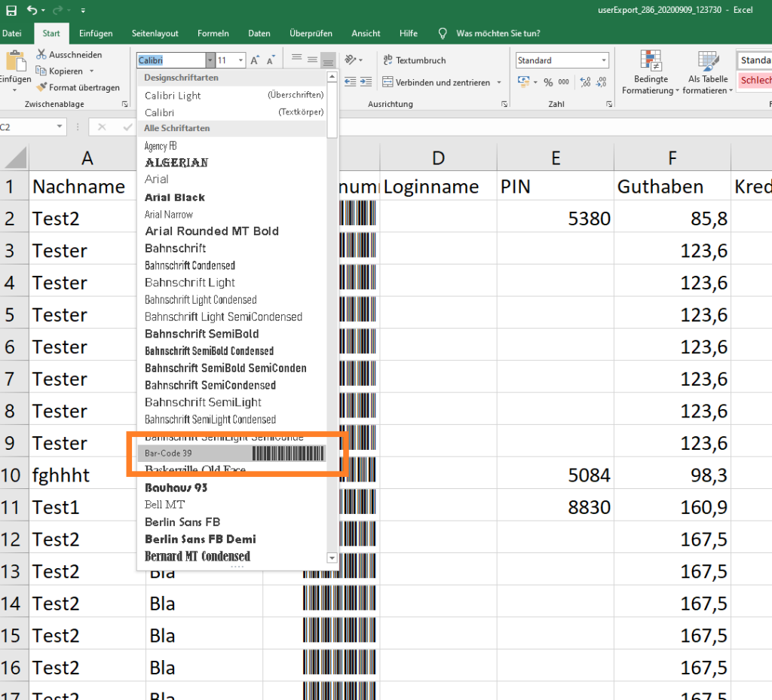Open the Daten tab
The height and width of the screenshot is (700, 772).
259,33
